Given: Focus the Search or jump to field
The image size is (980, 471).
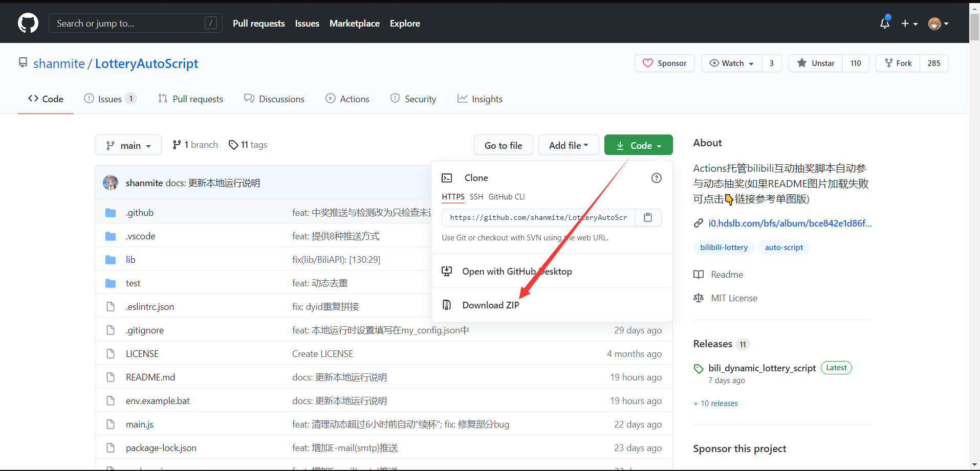Looking at the screenshot, I should [x=136, y=23].
